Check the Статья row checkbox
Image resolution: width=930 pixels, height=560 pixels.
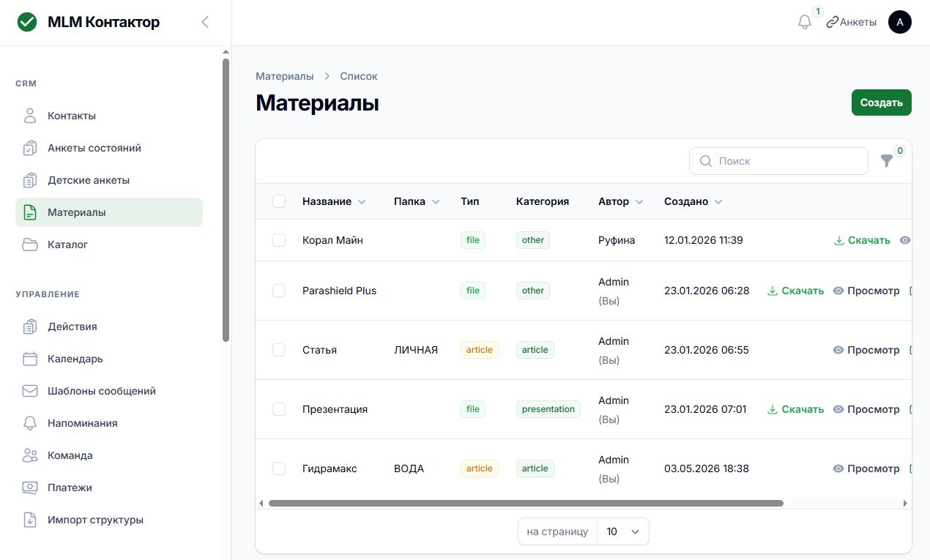[x=279, y=350]
